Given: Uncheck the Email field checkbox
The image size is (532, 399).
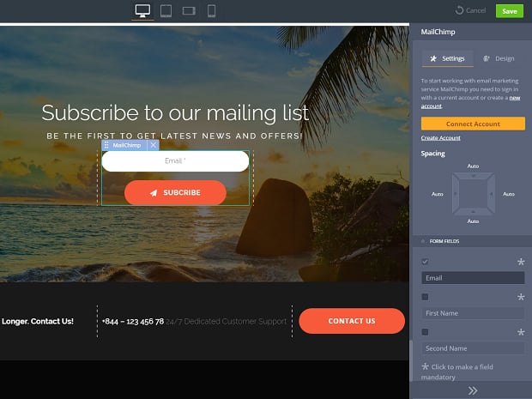Looking at the screenshot, I should 426,262.
